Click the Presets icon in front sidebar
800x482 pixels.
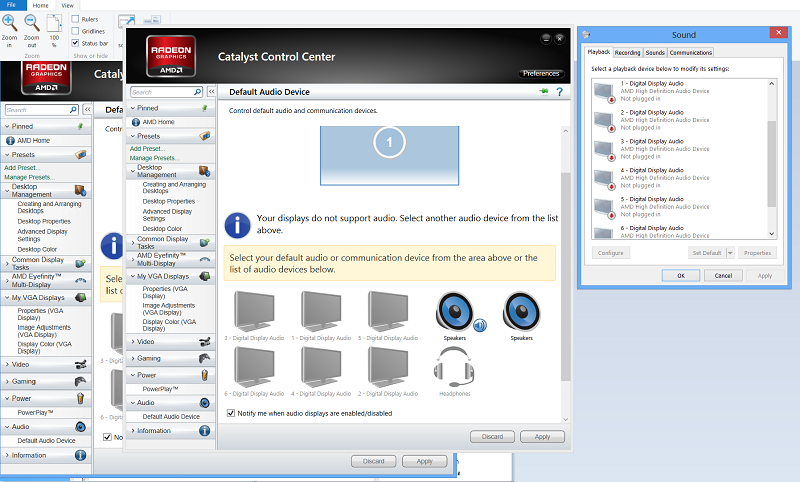click(205, 136)
